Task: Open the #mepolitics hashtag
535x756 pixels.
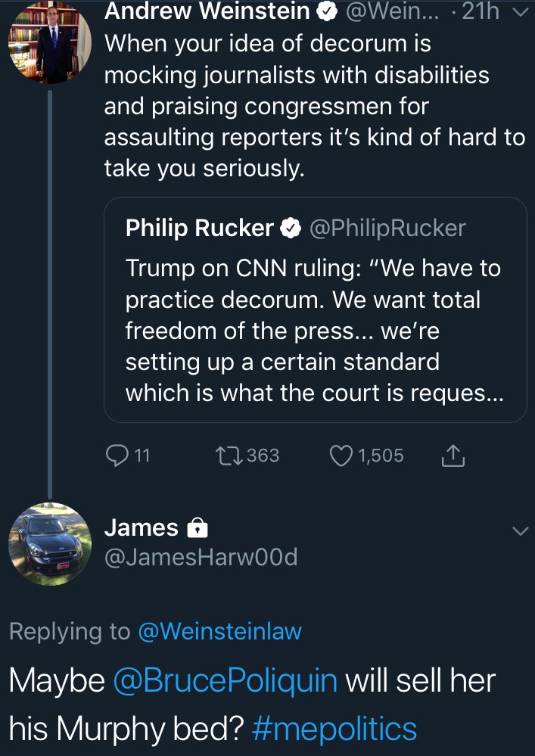Action: (334, 729)
